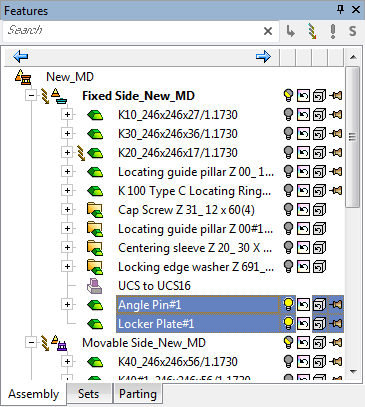
Task: Click the colored diagonal arrows filter icon in toolbar
Action: 312,31
